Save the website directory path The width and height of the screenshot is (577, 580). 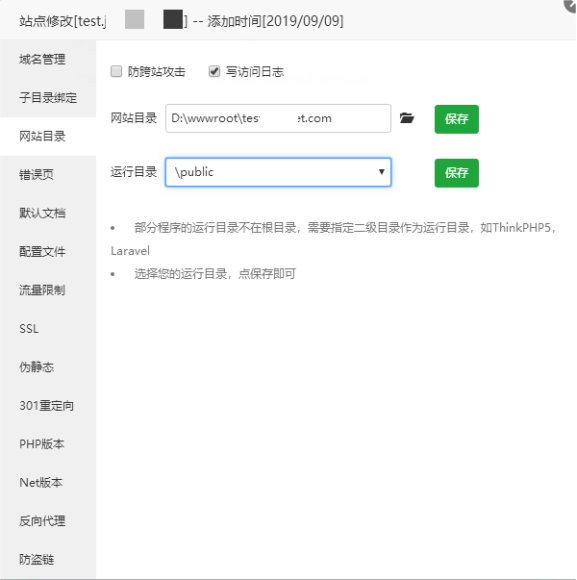456,119
